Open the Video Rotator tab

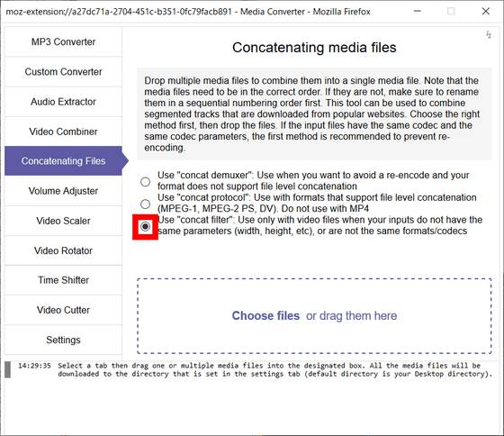tap(63, 250)
